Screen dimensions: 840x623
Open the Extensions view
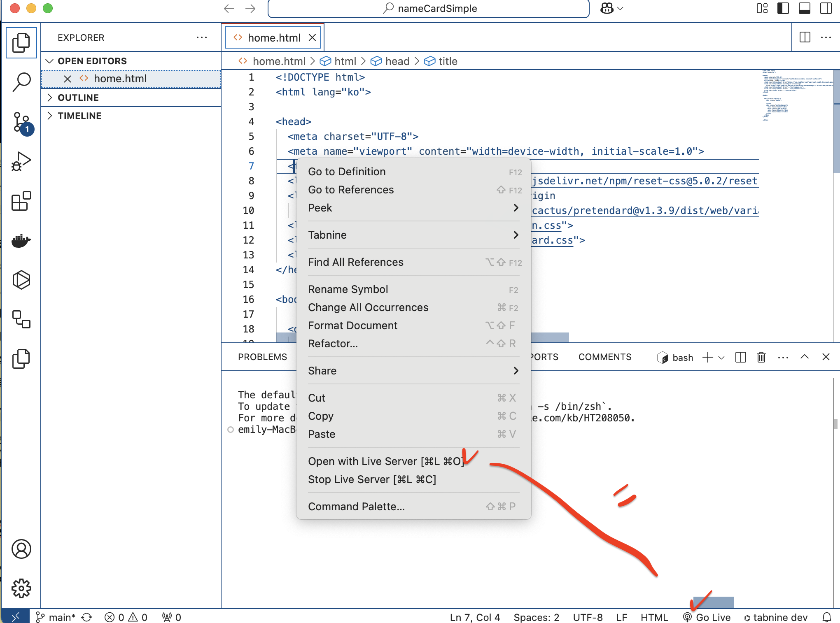(x=21, y=201)
